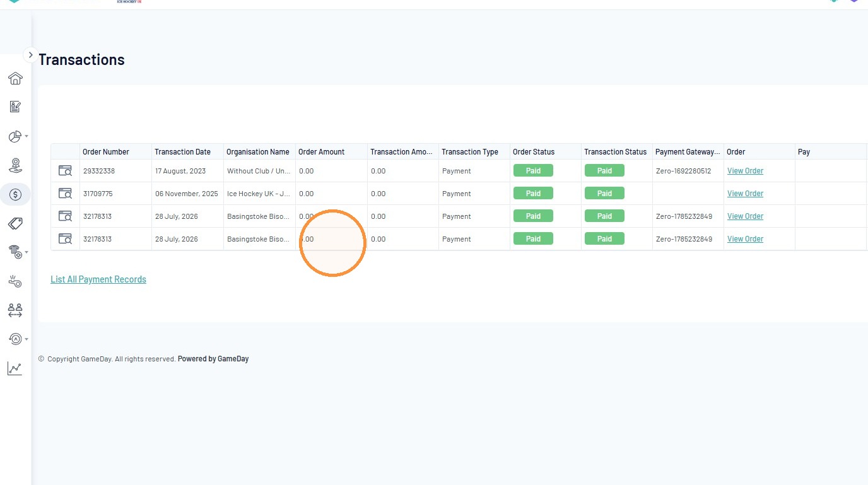This screenshot has width=868, height=485.
Task: Expand the sidebar with the chevron button
Action: 30,55
